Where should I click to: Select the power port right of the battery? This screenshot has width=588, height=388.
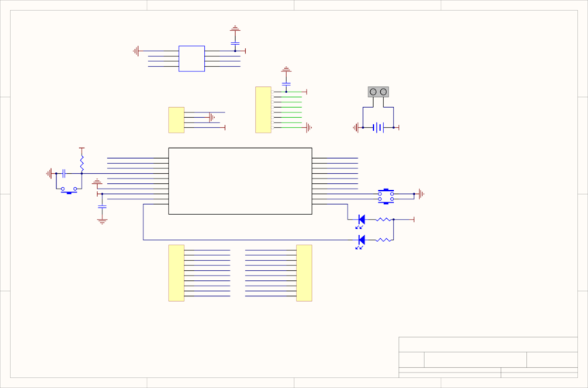coord(397,127)
